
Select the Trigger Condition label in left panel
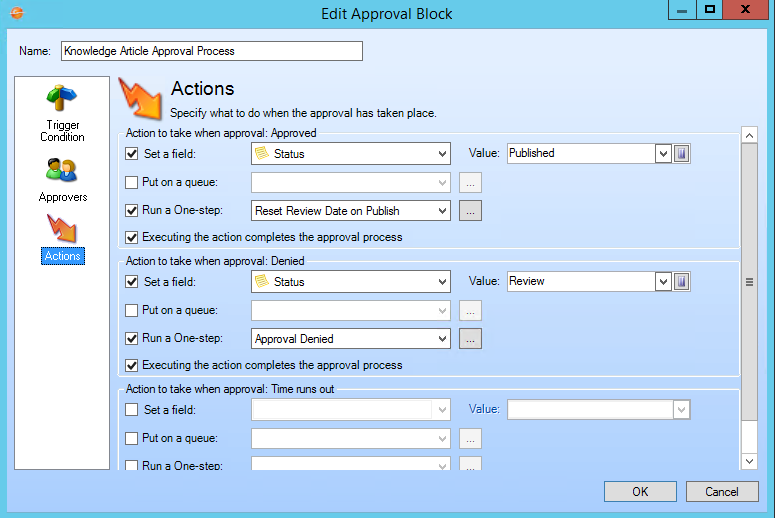click(62, 131)
